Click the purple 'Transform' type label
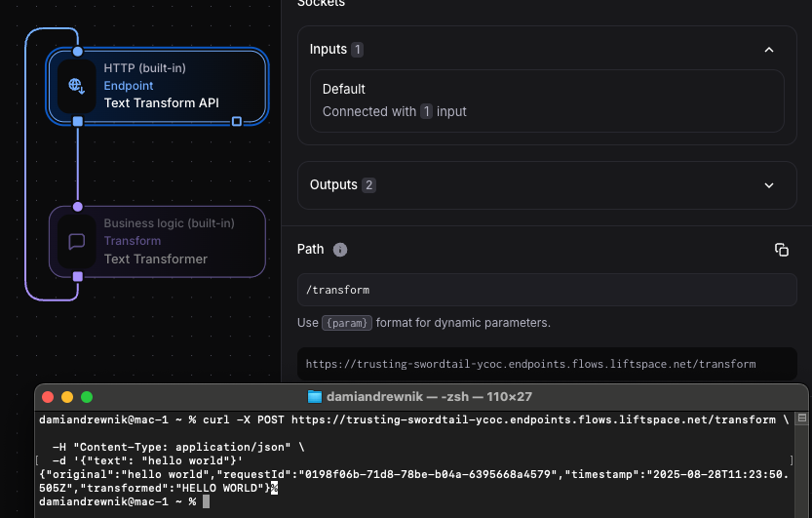The height and width of the screenshot is (518, 812). (132, 241)
